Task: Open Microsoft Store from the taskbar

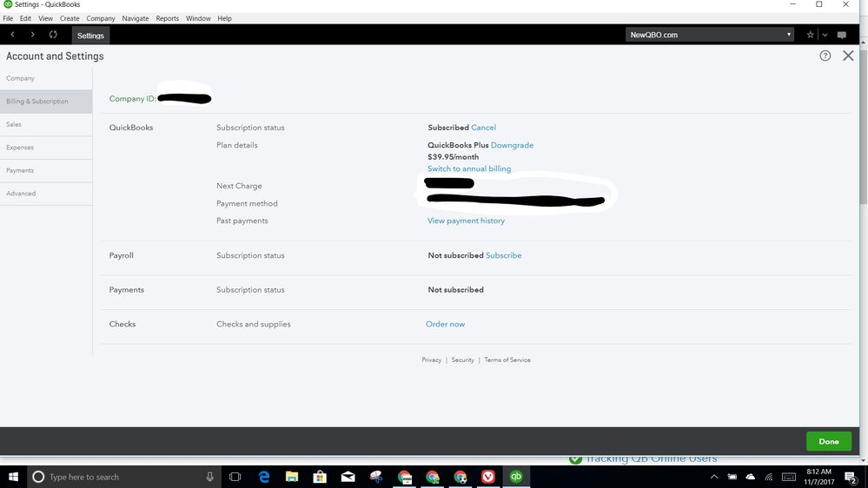Action: coord(320,477)
